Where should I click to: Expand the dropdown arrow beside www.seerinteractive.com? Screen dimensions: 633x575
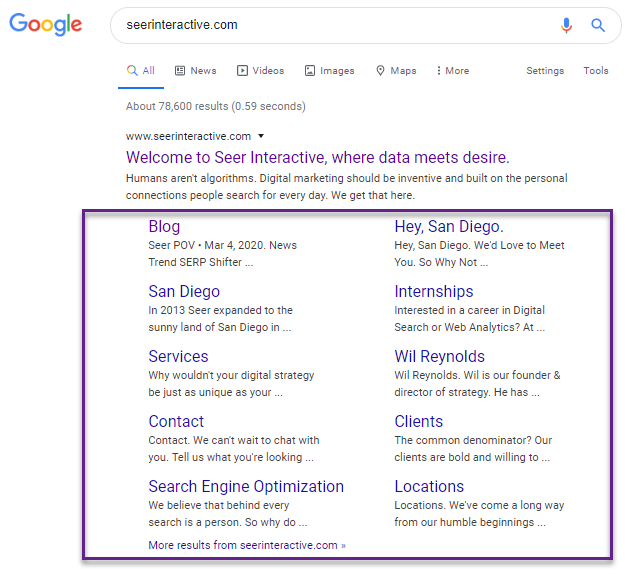[261, 136]
